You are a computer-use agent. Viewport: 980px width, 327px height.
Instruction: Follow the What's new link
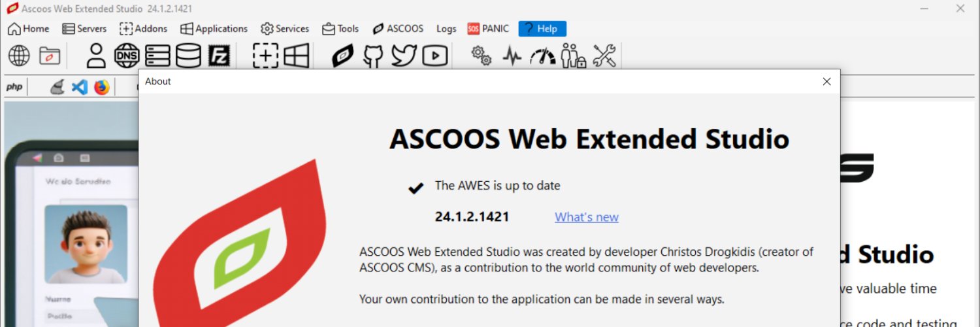(x=587, y=217)
